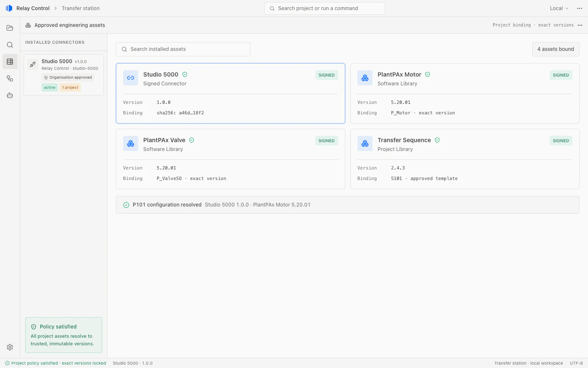This screenshot has height=368, width=588.
Task: Click the 1 project badge
Action: pyautogui.click(x=70, y=87)
